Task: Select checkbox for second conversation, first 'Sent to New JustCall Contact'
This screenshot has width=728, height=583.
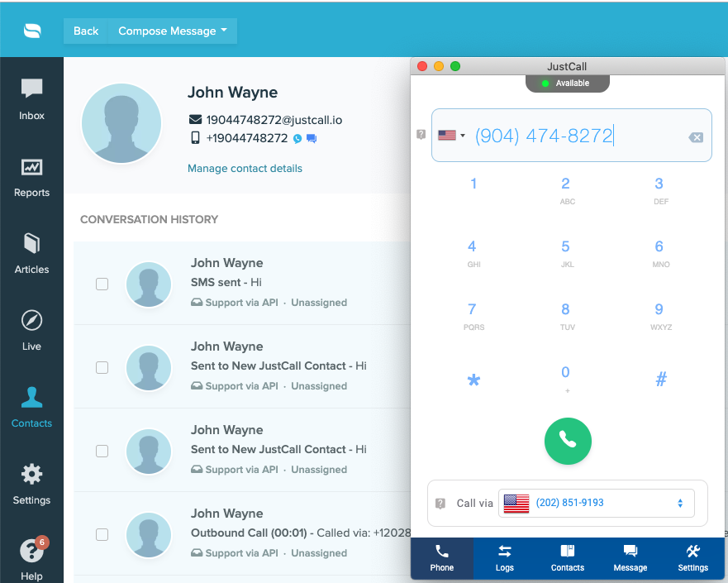Action: click(102, 367)
